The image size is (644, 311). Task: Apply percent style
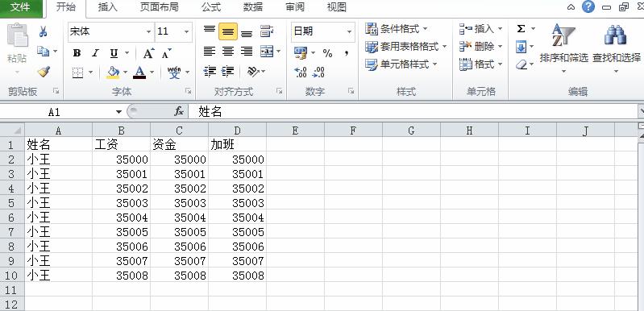tap(327, 53)
